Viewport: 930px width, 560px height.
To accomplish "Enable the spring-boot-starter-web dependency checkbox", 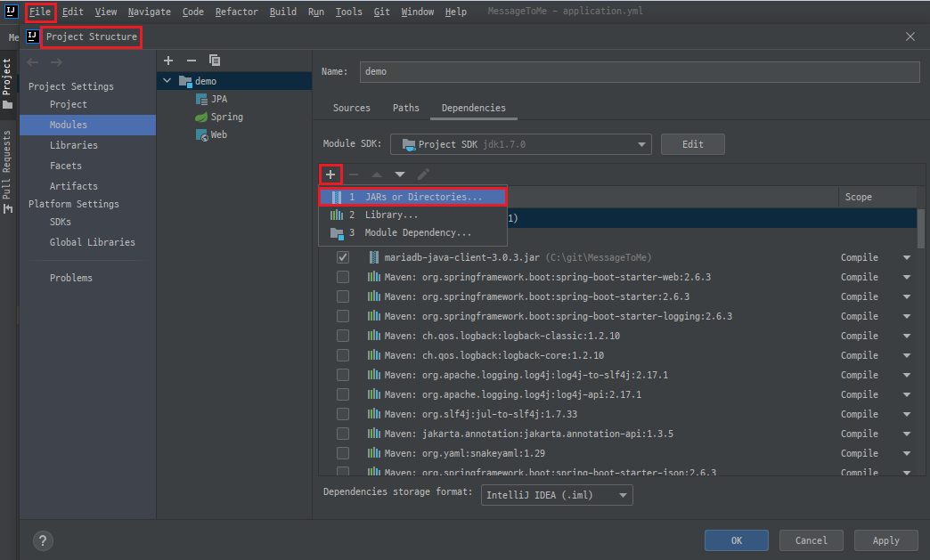I will coord(343,277).
